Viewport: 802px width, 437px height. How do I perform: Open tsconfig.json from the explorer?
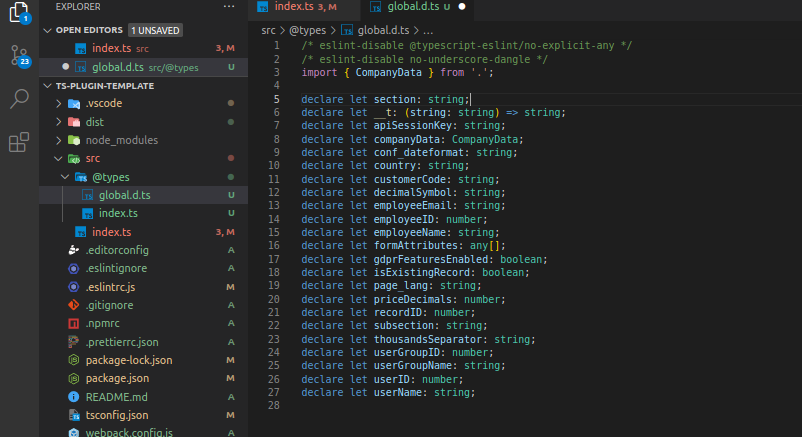[x=116, y=415]
